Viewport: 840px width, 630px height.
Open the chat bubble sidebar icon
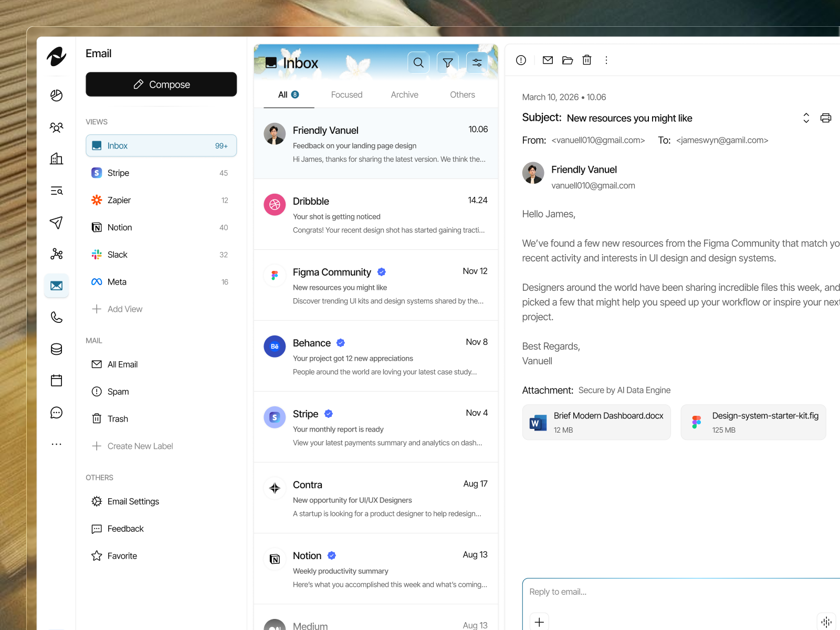click(56, 413)
